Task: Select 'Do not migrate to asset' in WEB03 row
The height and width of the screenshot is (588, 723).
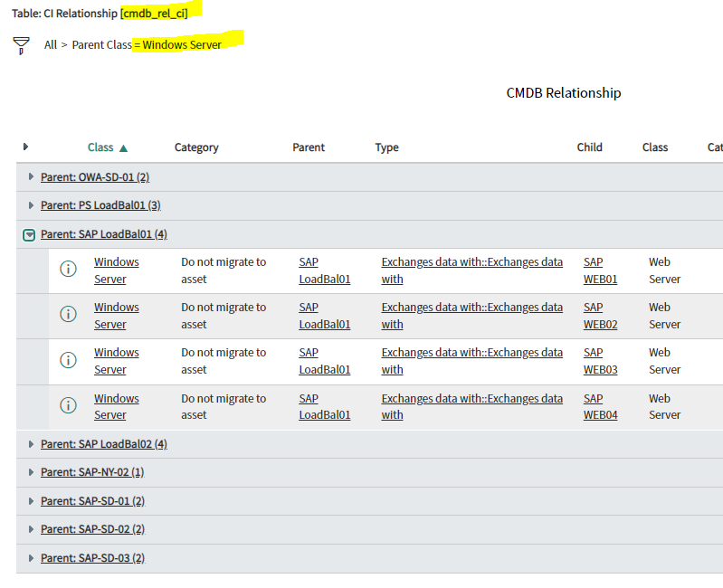Action: (x=224, y=361)
